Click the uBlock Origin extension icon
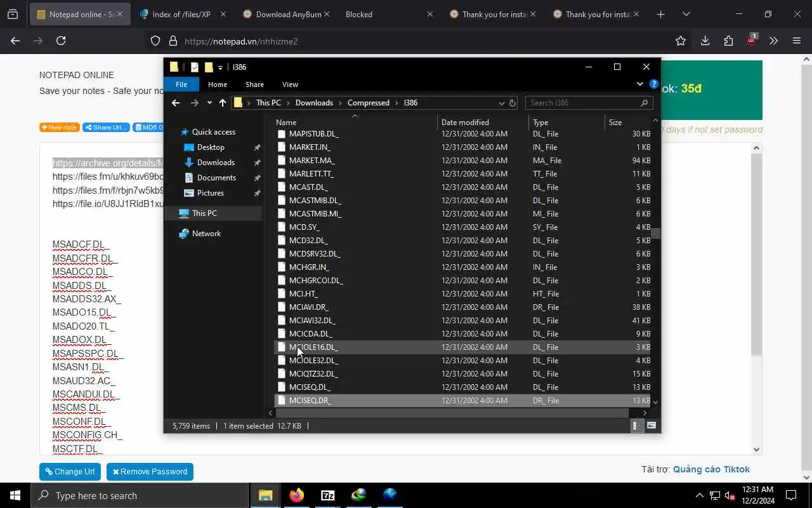The width and height of the screenshot is (812, 508). [752, 40]
